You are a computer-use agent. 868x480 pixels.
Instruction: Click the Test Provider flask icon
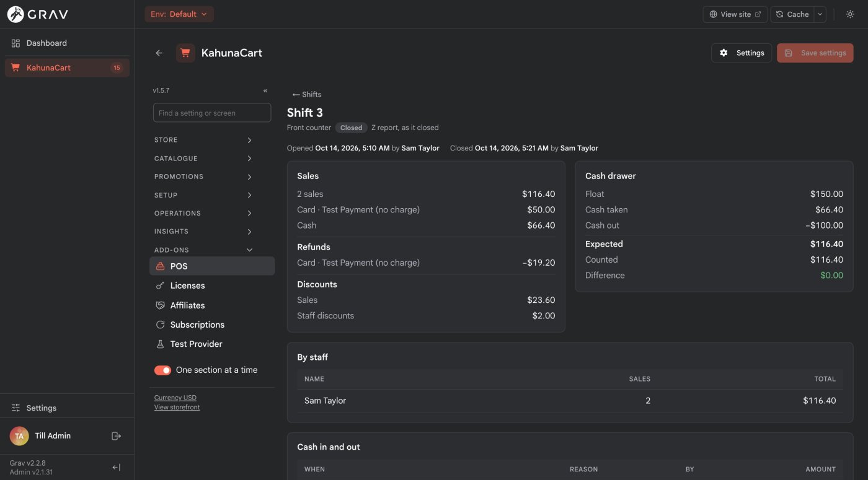pyautogui.click(x=161, y=344)
